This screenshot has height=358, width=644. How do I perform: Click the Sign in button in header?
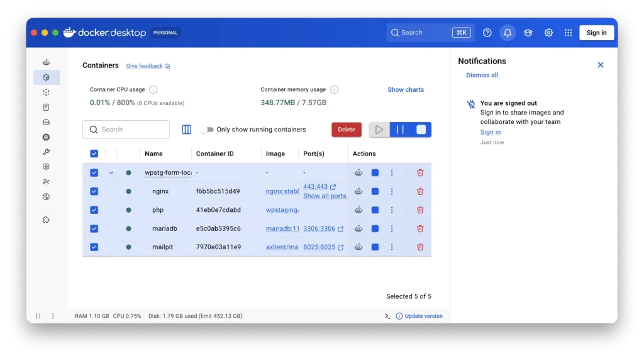pyautogui.click(x=596, y=33)
